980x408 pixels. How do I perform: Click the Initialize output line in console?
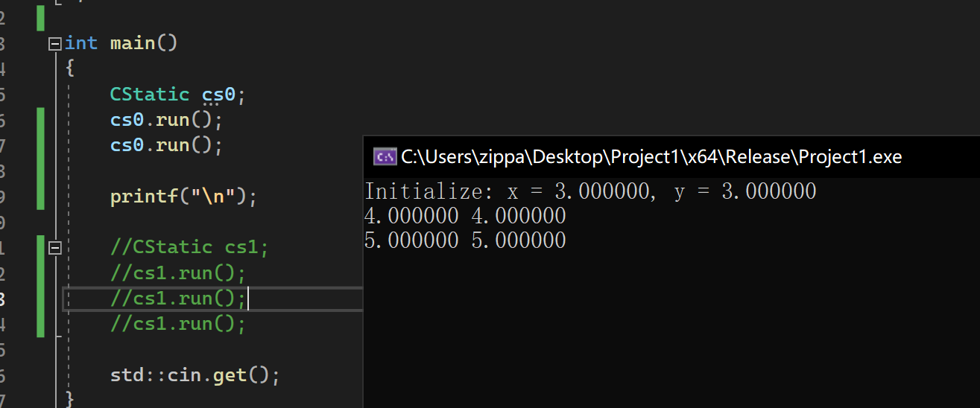[590, 192]
